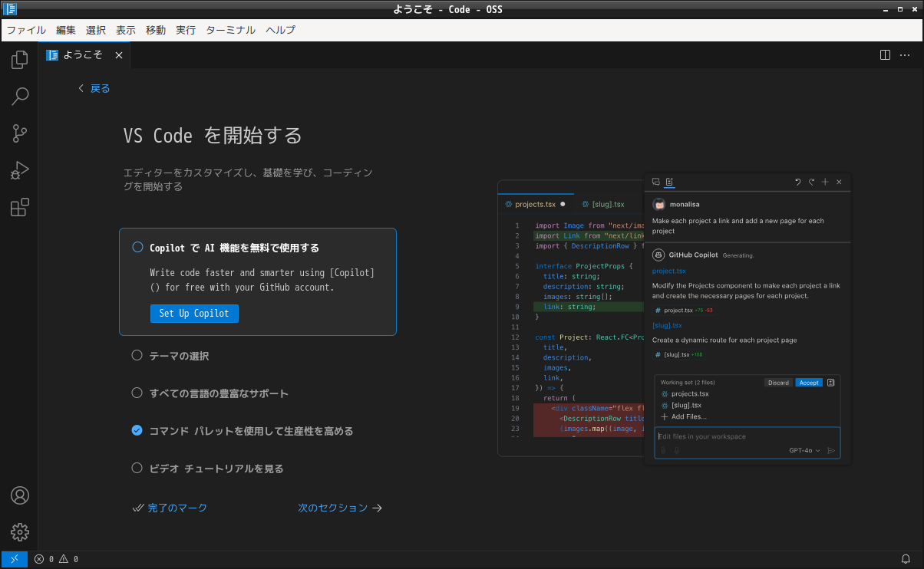924x569 pixels.
Task: Open the editor more actions menu
Action: pos(906,55)
